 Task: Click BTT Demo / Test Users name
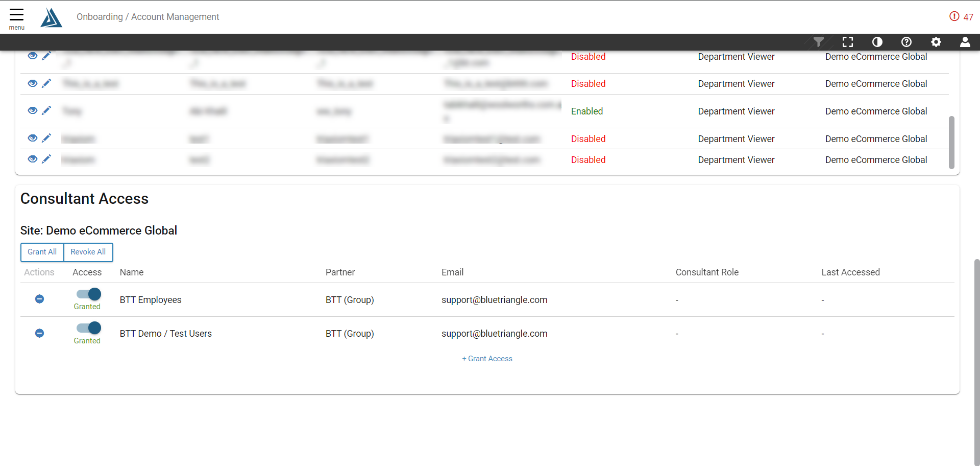click(166, 334)
